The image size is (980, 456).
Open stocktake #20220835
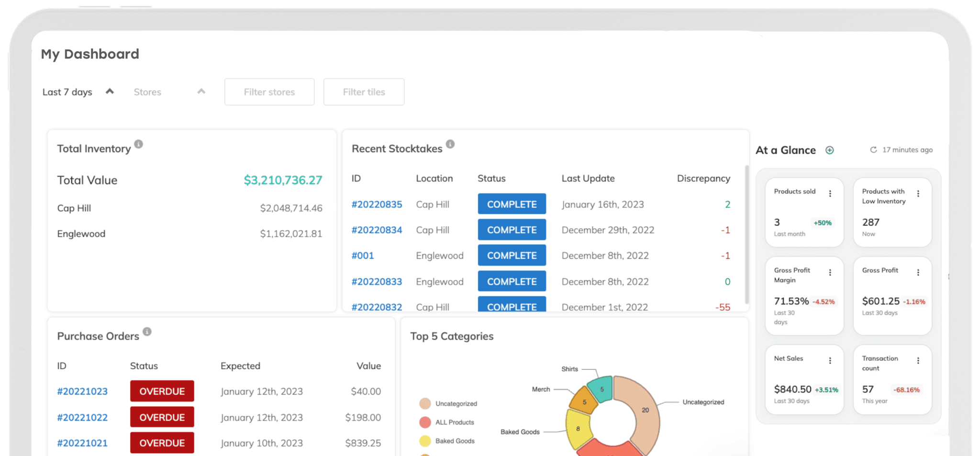pyautogui.click(x=377, y=204)
